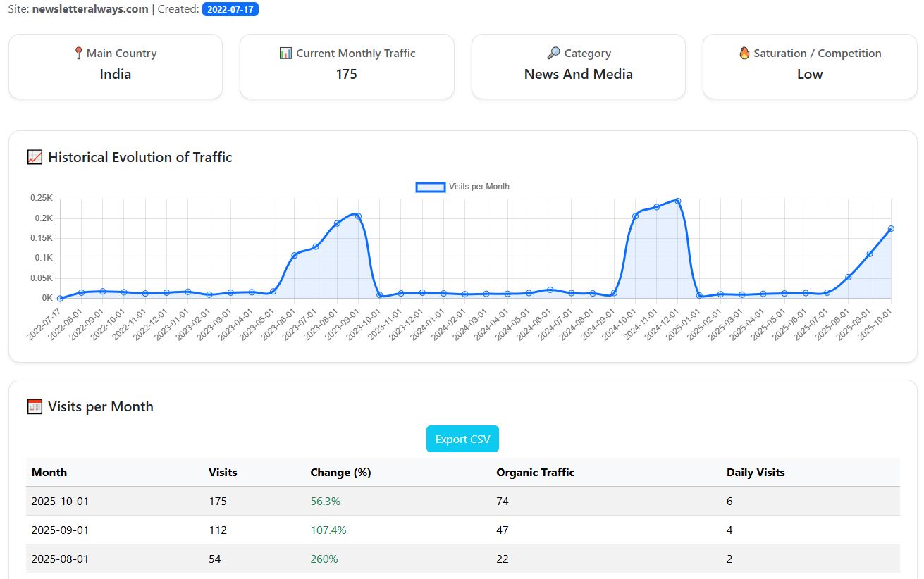Click the legend color swatch box

(430, 187)
